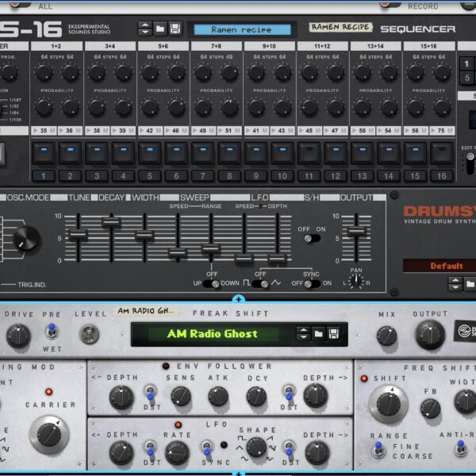The width and height of the screenshot is (476, 476).
Task: Click the Drumsynth DECAY slider handle
Action: pyautogui.click(x=111, y=222)
